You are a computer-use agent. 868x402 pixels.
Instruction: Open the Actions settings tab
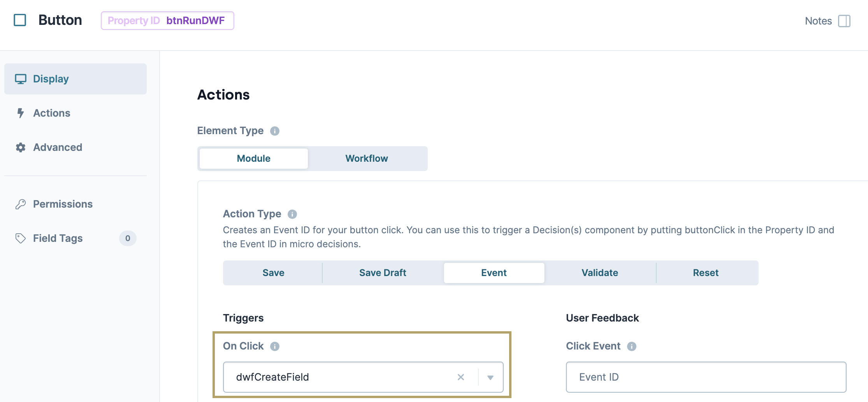[76, 113]
